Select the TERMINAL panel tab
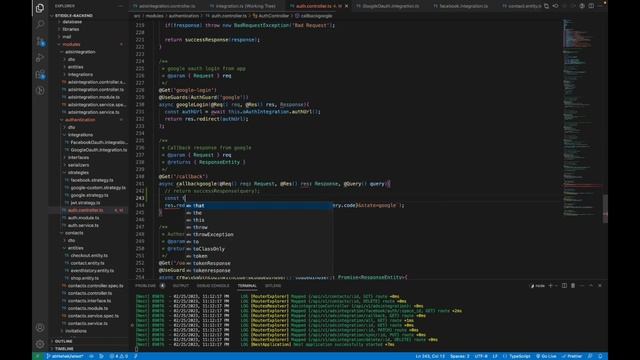Image resolution: width=640 pixels, height=360 pixels. point(247,286)
